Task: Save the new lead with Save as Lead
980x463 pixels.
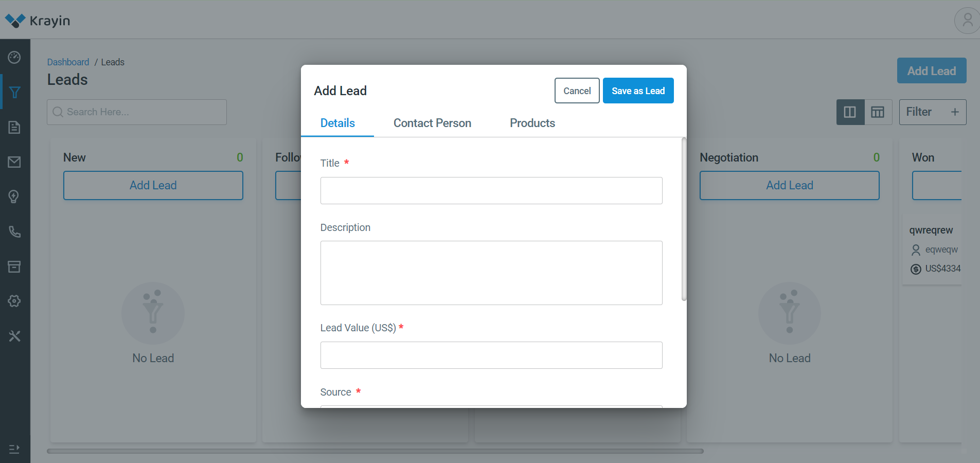Action: pyautogui.click(x=638, y=91)
